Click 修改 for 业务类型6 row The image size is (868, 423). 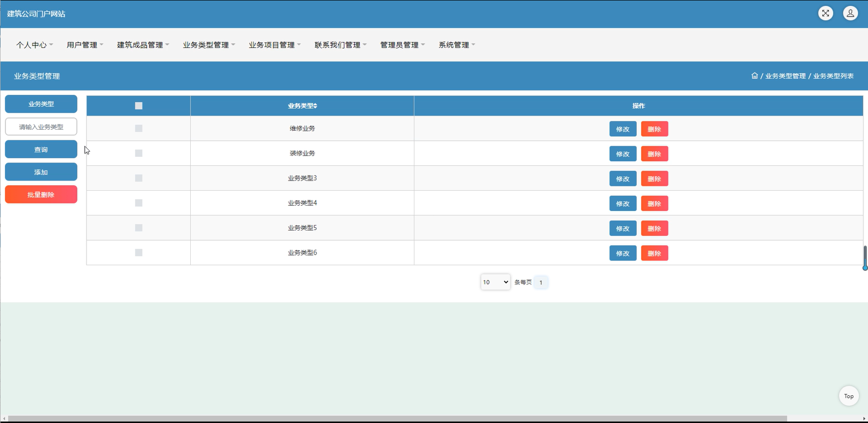tap(623, 254)
